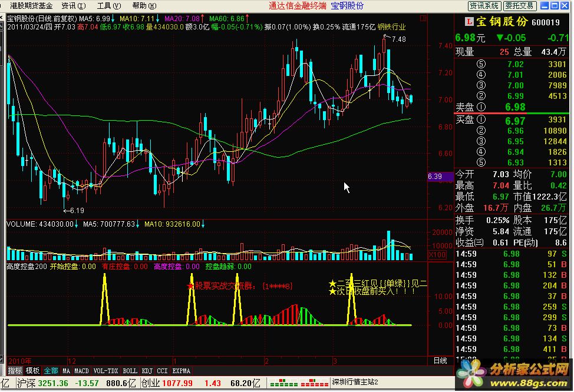Select the EXPMA indicator tab
Screen dimensions: 574x392
181,371
